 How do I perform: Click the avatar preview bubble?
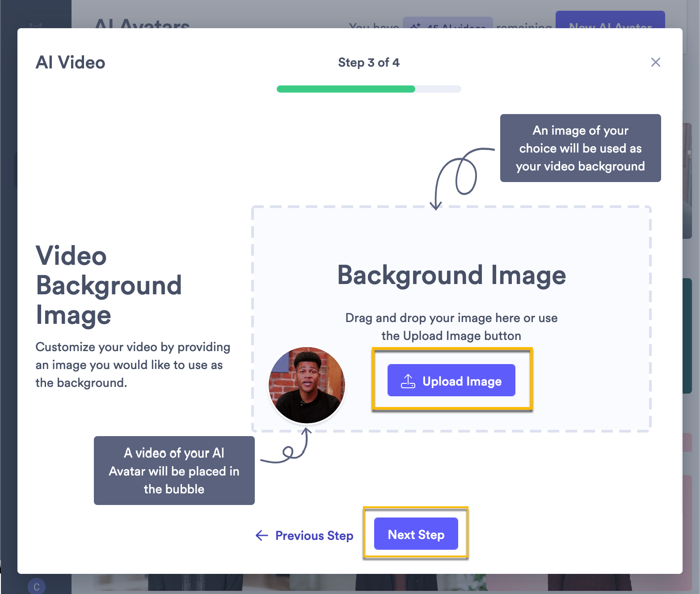(x=307, y=385)
